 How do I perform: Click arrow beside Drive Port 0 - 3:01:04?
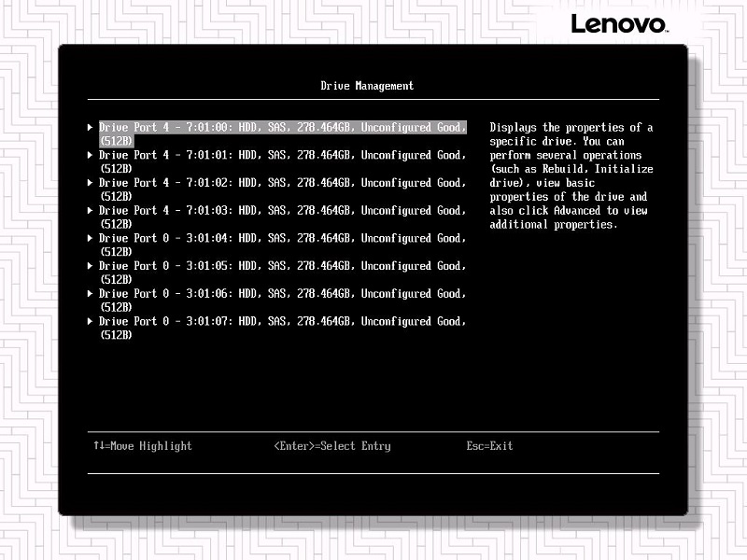tap(91, 238)
